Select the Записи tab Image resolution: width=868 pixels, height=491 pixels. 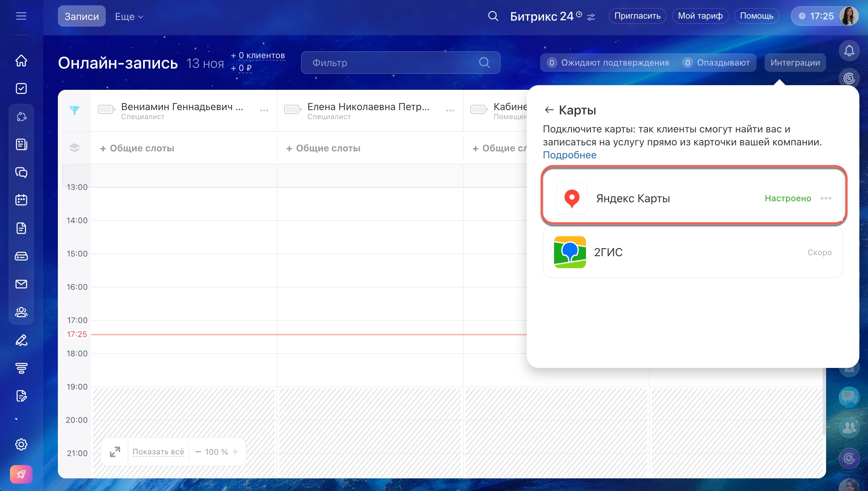[x=81, y=16]
